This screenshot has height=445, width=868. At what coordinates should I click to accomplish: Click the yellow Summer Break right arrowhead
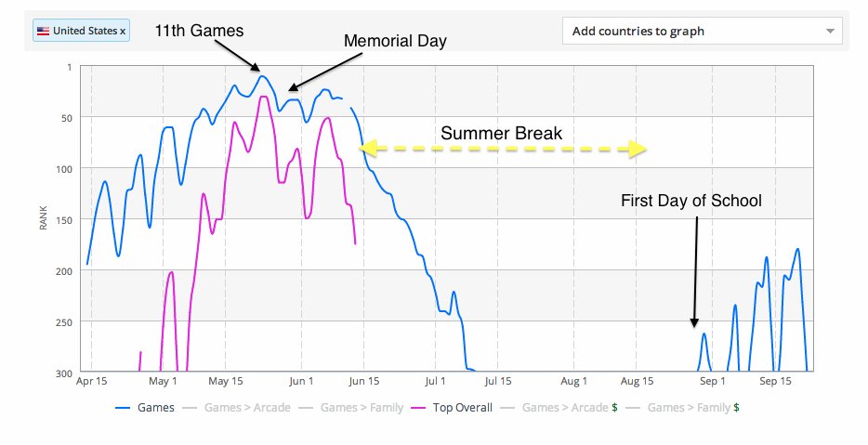click(x=638, y=149)
